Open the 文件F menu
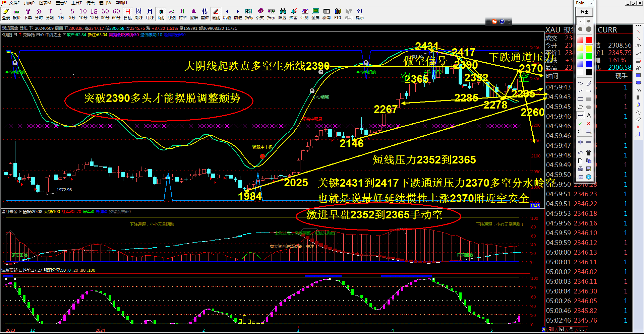Screen dimensions: 644x334 click(14, 3)
